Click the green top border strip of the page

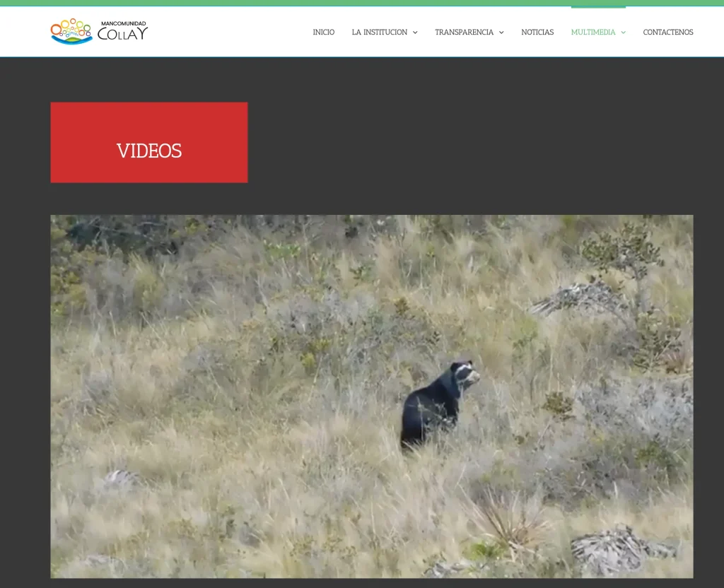[x=362, y=2]
